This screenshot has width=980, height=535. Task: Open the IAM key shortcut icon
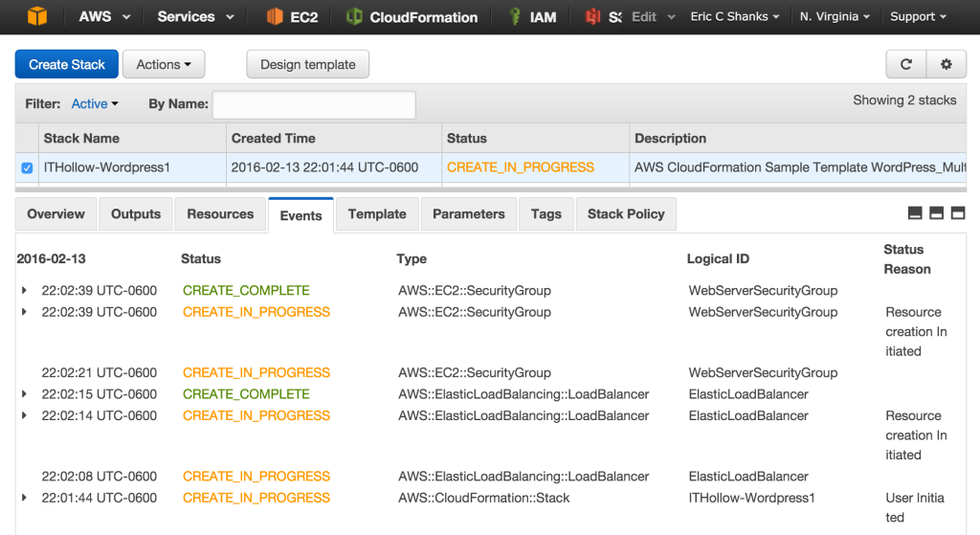click(x=515, y=16)
